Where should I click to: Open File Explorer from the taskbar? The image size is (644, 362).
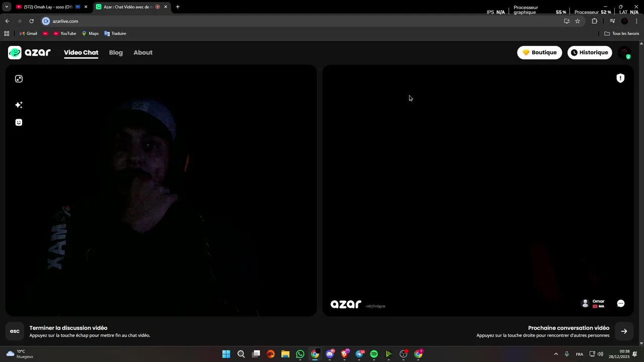(285, 354)
